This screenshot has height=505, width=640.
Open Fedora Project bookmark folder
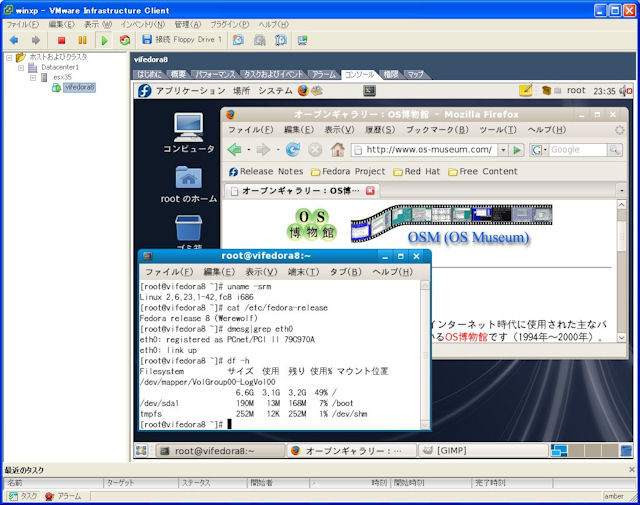coord(348,172)
